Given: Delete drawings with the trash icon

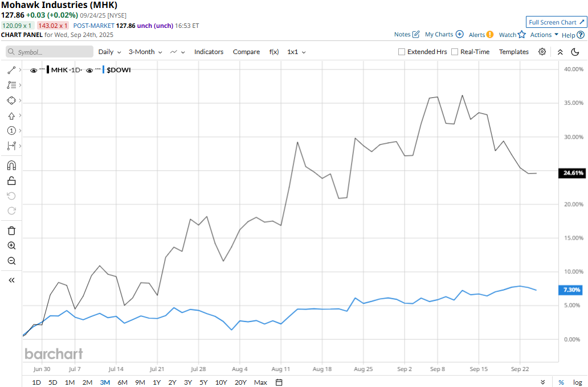Looking at the screenshot, I should coord(11,230).
